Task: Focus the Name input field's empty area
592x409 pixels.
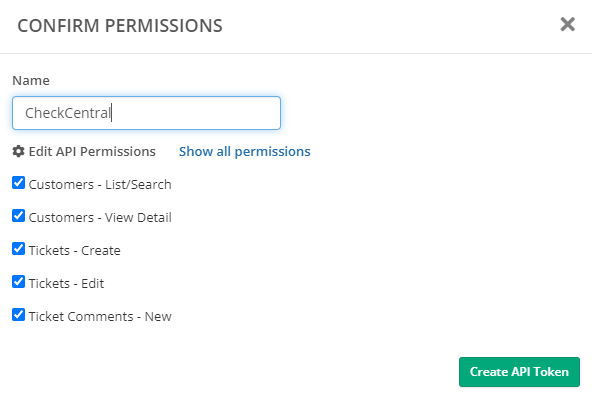Action: click(x=196, y=113)
